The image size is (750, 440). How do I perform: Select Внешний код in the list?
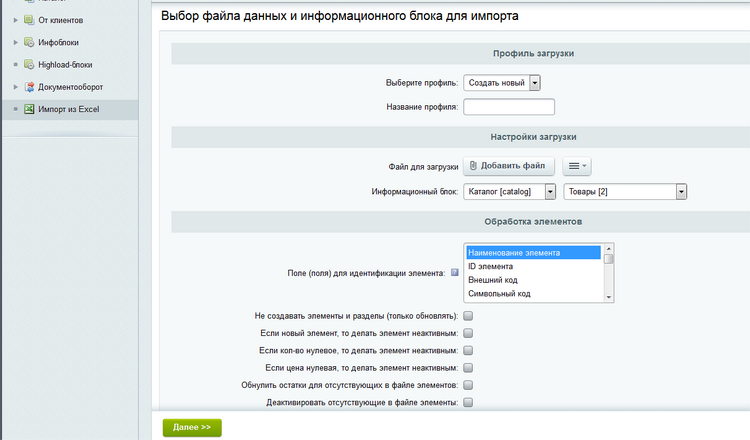[x=533, y=280]
